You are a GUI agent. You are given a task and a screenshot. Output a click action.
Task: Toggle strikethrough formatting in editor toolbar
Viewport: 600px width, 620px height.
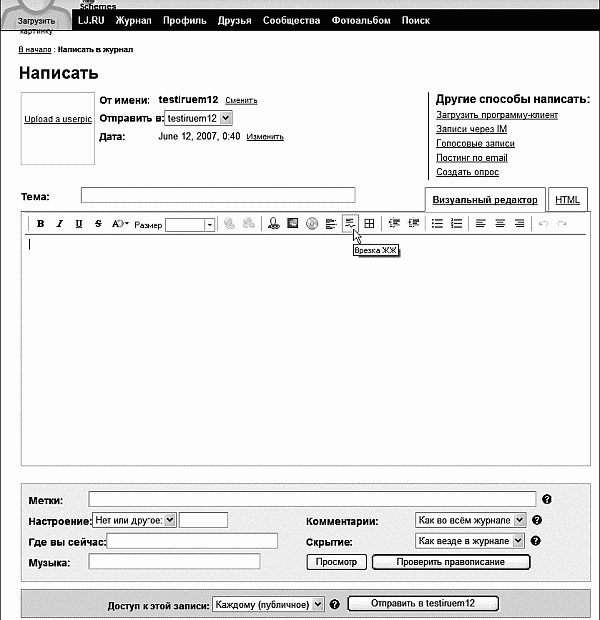pyautogui.click(x=98, y=224)
